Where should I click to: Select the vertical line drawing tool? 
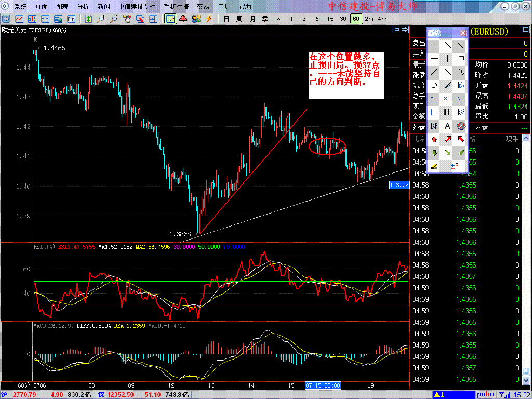(x=447, y=58)
